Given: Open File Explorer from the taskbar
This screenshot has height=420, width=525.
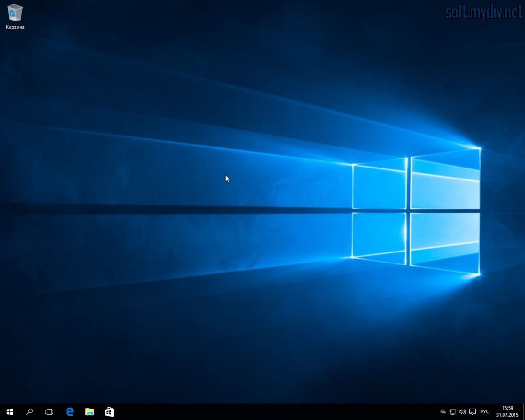Looking at the screenshot, I should click(90, 411).
